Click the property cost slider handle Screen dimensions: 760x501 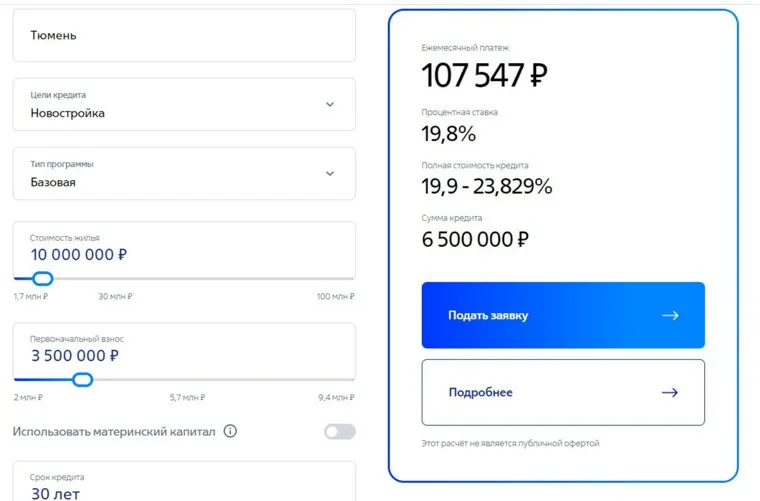click(x=42, y=279)
